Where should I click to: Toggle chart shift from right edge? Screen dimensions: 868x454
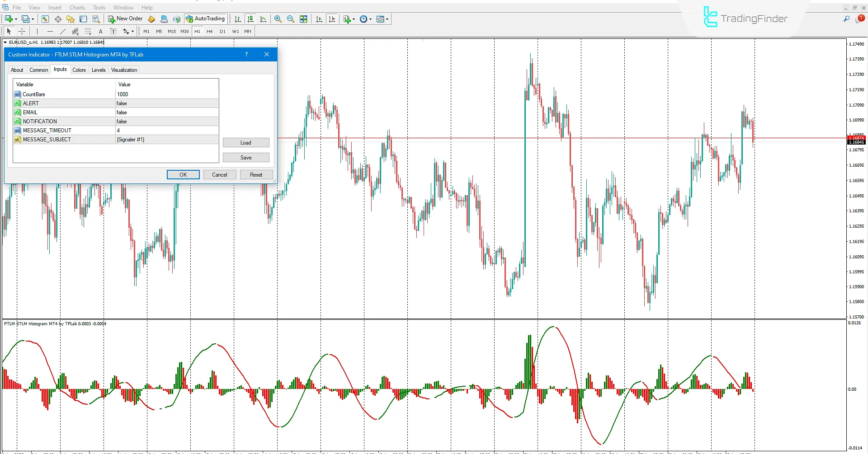pyautogui.click(x=332, y=19)
